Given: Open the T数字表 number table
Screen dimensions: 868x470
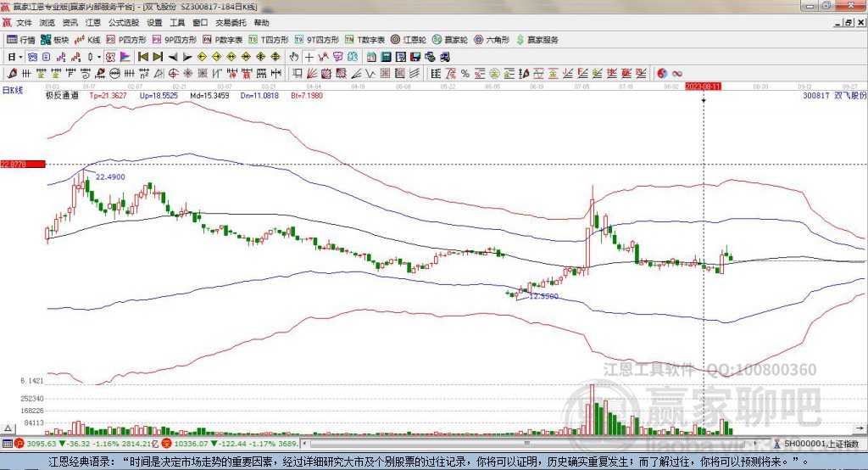Looking at the screenshot, I should click(365, 40).
